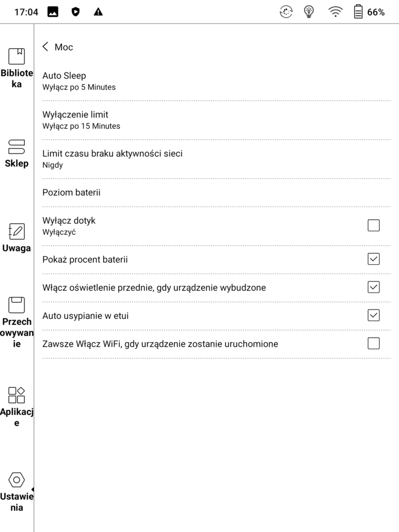
Task: Enable Zawsze Włącz WiFi checkbox
Action: [x=374, y=343]
